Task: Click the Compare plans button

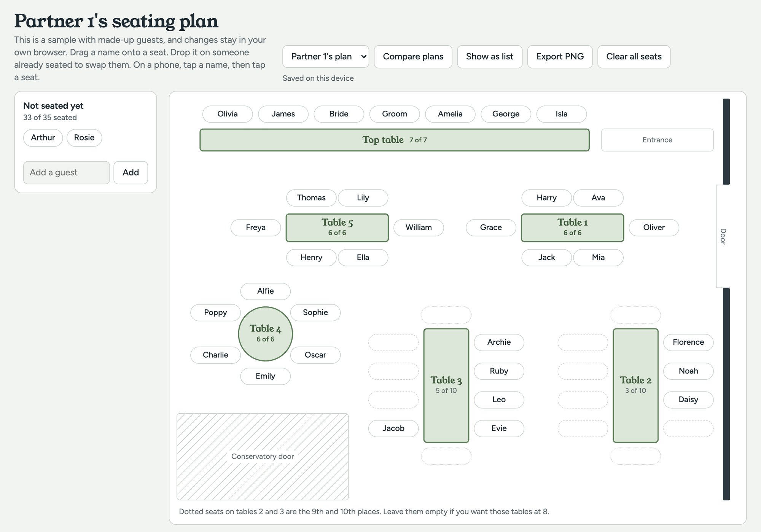Action: point(413,57)
